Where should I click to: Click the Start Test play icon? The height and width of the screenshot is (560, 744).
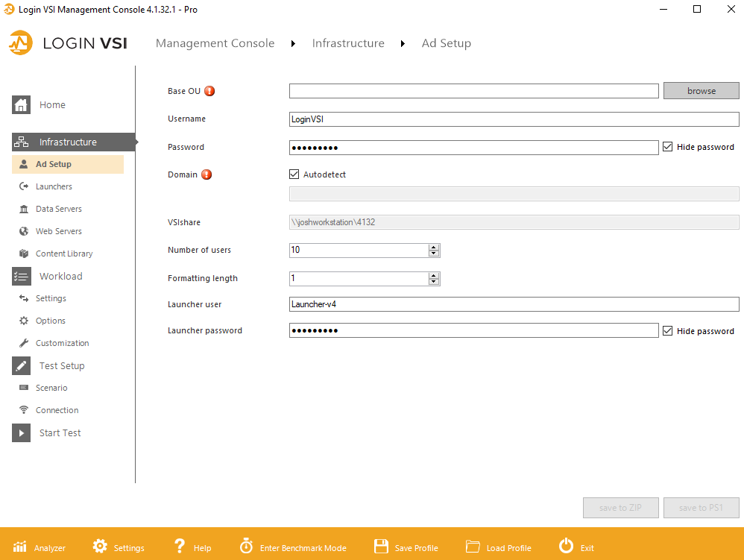click(22, 432)
